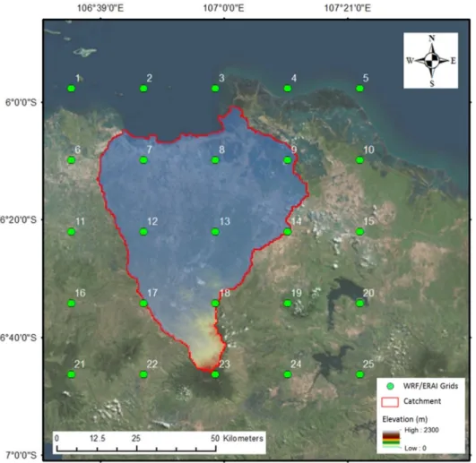Select the green grid point numbered 23
The width and height of the screenshot is (476, 463).
pyautogui.click(x=215, y=374)
